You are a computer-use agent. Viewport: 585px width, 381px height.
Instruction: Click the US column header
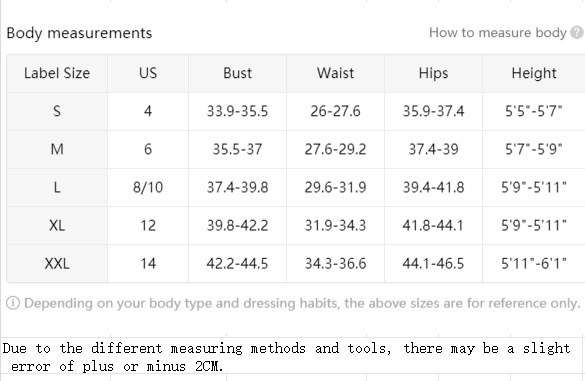[148, 73]
